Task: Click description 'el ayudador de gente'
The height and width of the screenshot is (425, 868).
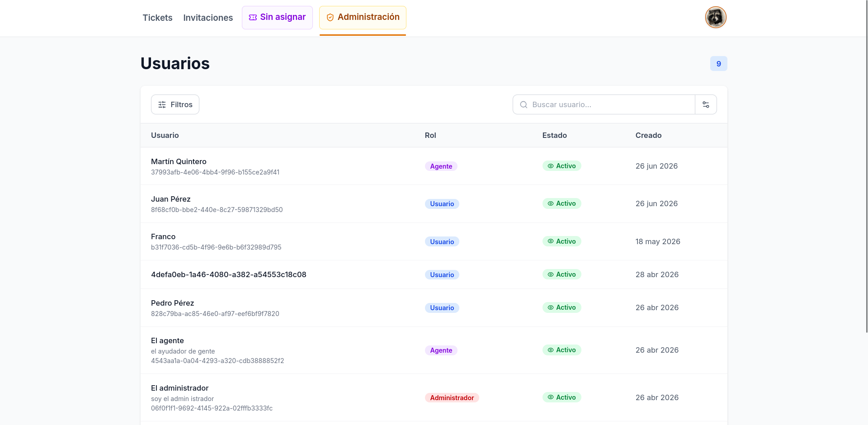Action: click(x=183, y=351)
